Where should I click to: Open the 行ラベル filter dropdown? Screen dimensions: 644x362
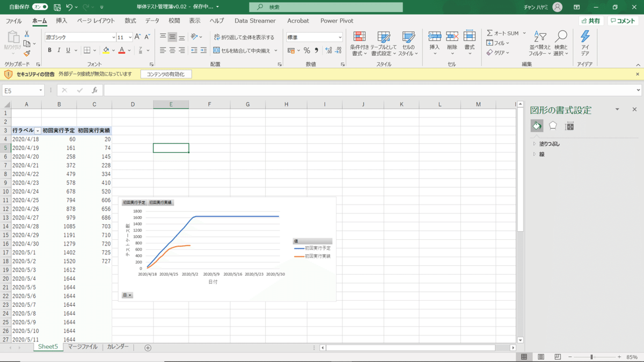click(38, 130)
